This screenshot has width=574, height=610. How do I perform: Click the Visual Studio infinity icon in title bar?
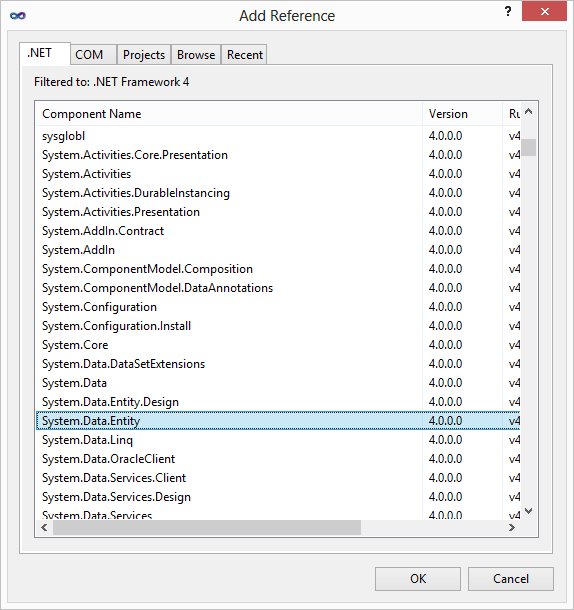pos(18,16)
